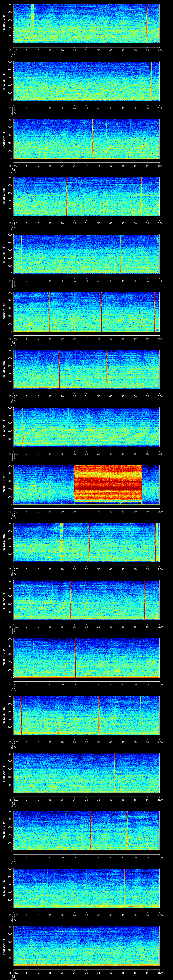Open the spectrogram panel starting at 15:11:00
The width and height of the screenshot is (173, 980).
87,600
